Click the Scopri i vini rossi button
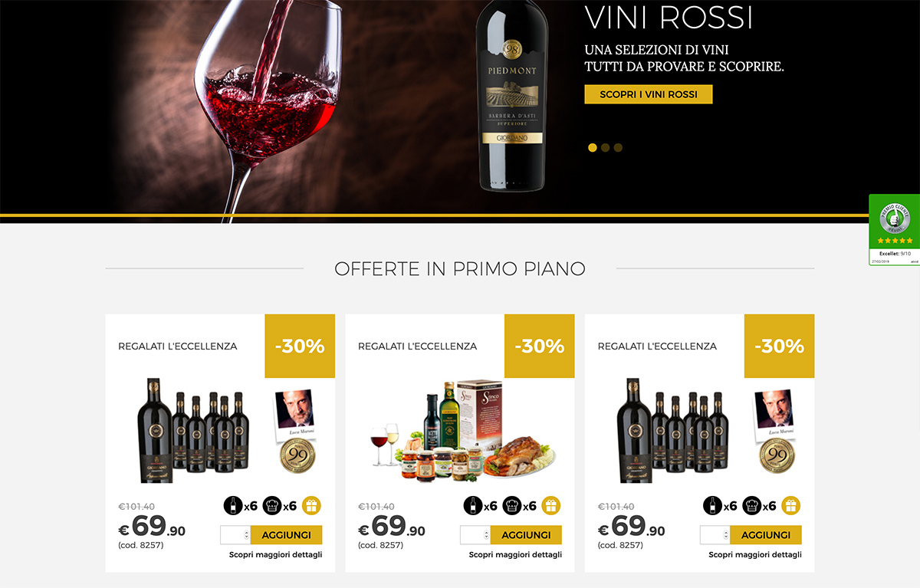Screen dimensions: 920x588 tap(649, 94)
